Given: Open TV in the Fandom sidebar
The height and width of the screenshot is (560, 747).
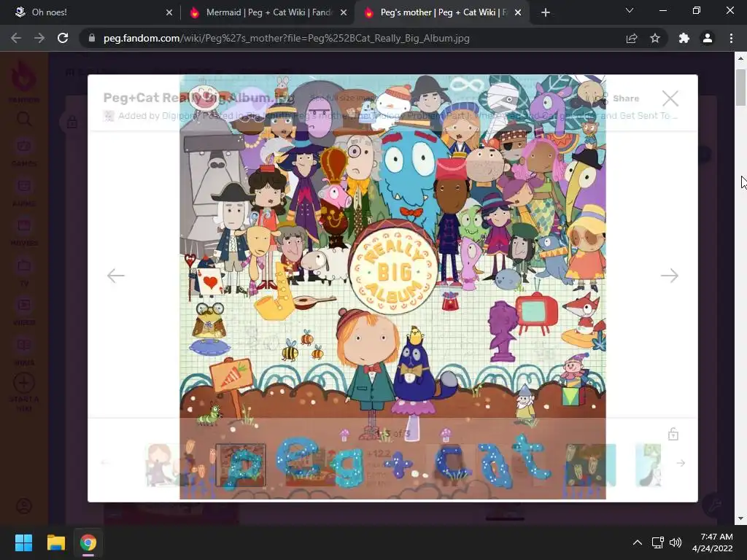Looking at the screenshot, I should click(24, 273).
